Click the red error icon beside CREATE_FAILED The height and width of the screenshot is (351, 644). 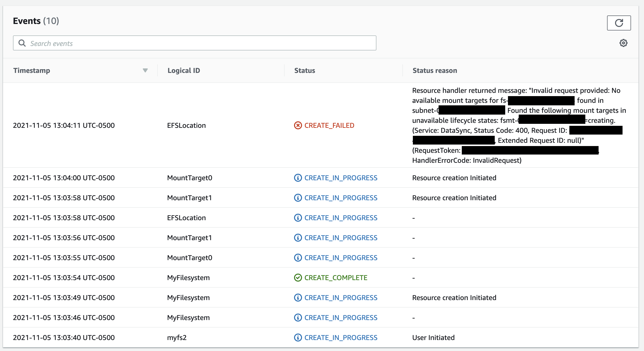click(298, 125)
